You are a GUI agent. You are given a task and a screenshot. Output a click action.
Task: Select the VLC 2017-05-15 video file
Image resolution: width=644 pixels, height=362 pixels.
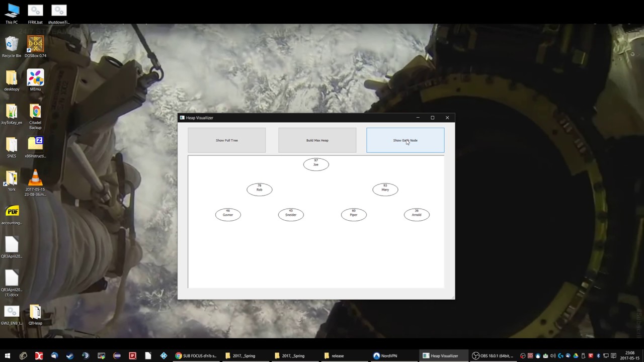point(35,184)
